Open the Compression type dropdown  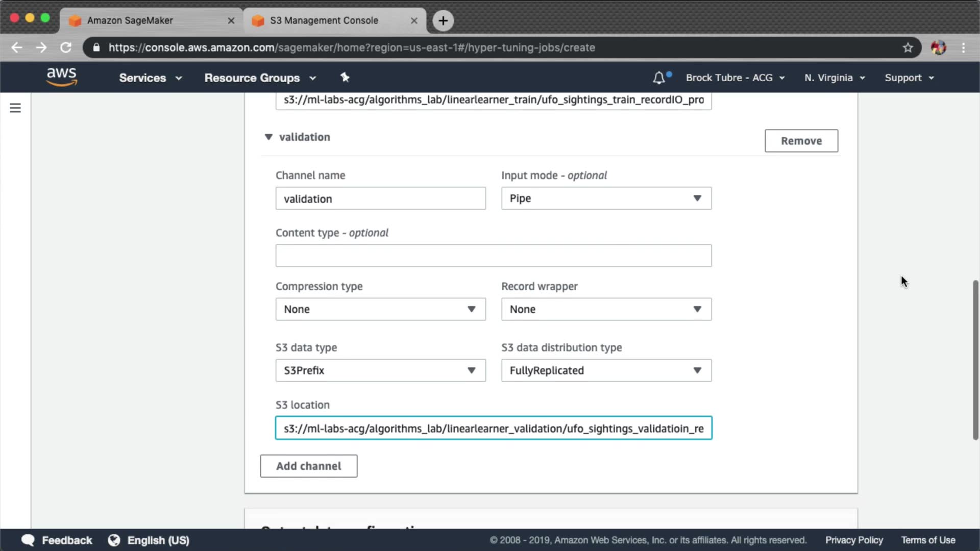coord(380,309)
